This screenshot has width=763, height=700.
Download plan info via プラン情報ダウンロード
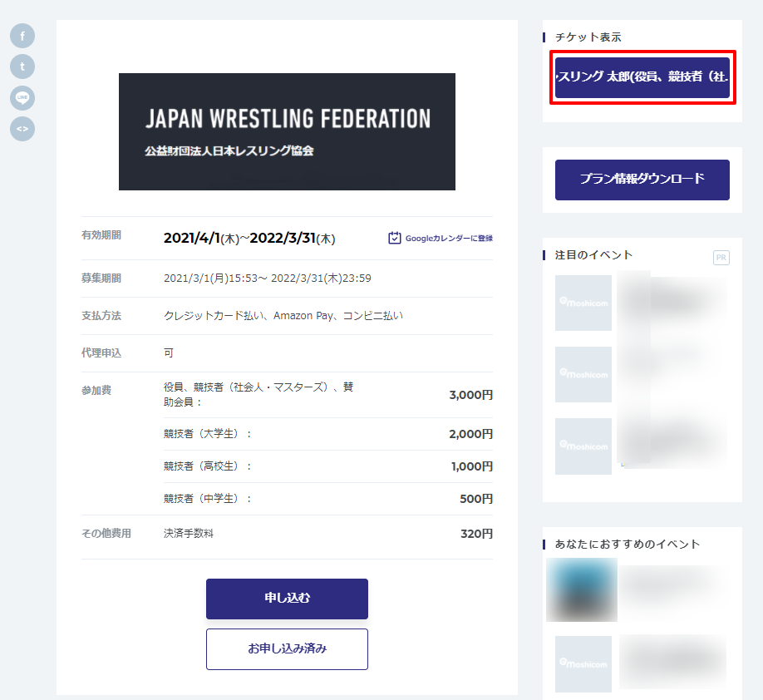(642, 180)
